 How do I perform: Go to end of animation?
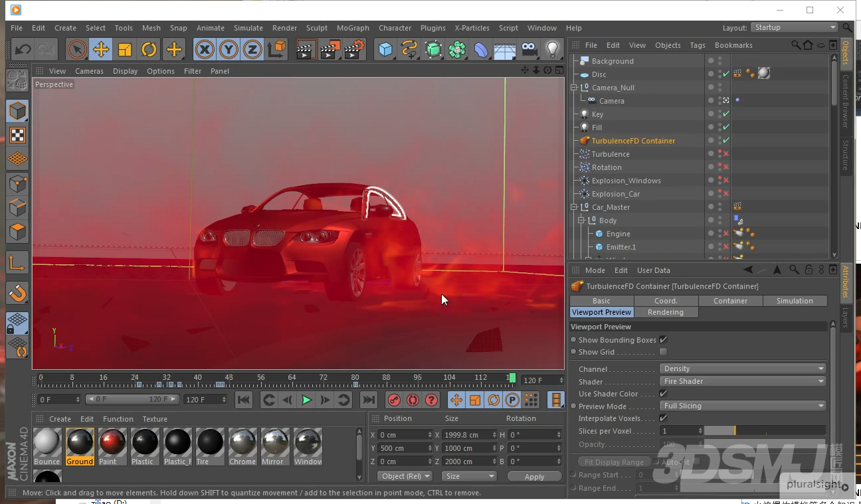click(x=368, y=400)
